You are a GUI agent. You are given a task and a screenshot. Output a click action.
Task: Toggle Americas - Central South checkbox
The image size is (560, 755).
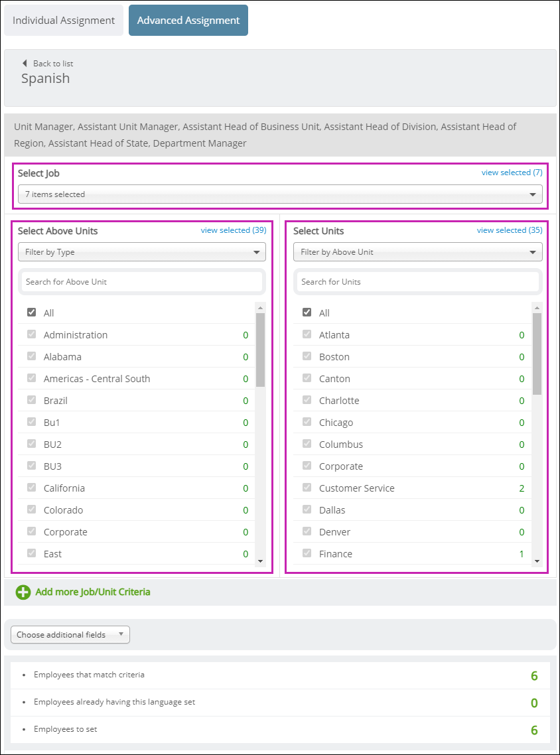coord(32,378)
